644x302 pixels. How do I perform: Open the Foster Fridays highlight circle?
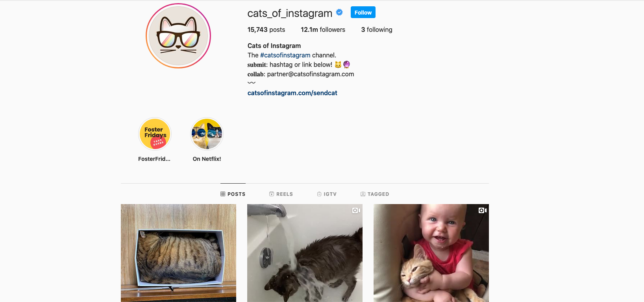[155, 134]
